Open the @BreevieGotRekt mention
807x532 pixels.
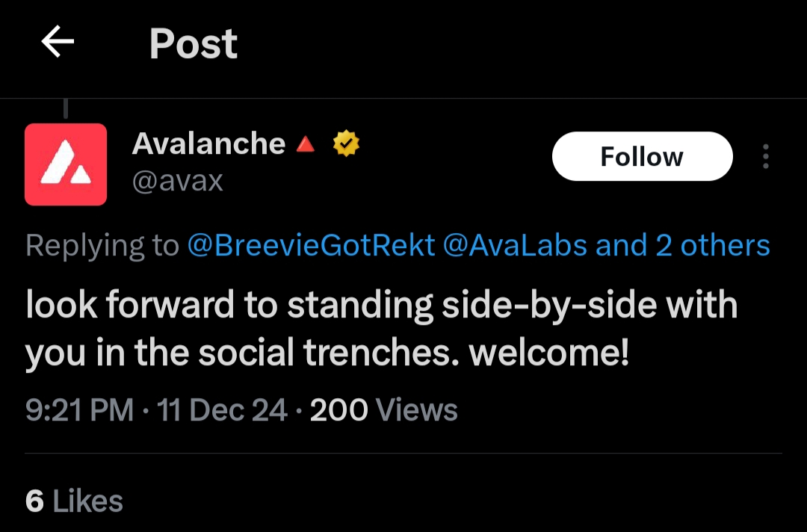tap(311, 245)
